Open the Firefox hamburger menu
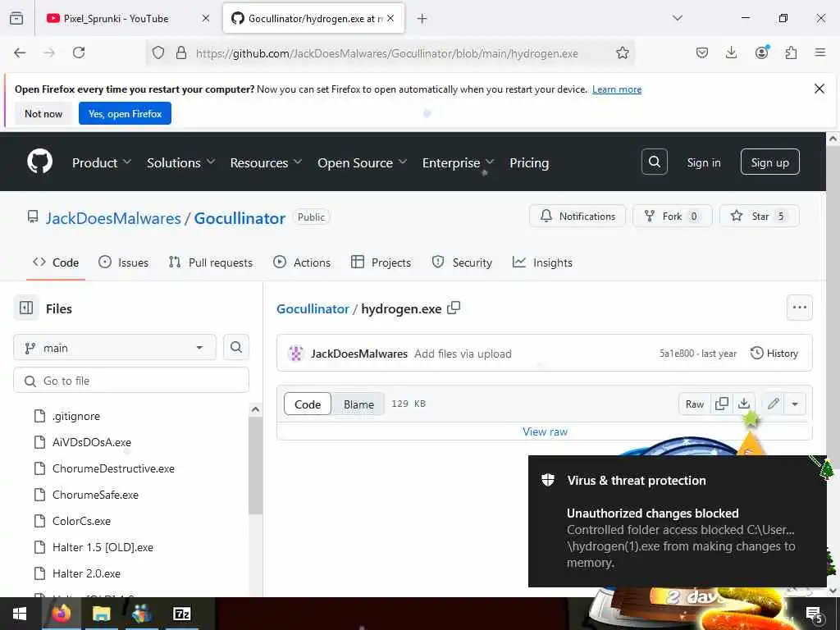840x630 pixels. pos(819,52)
